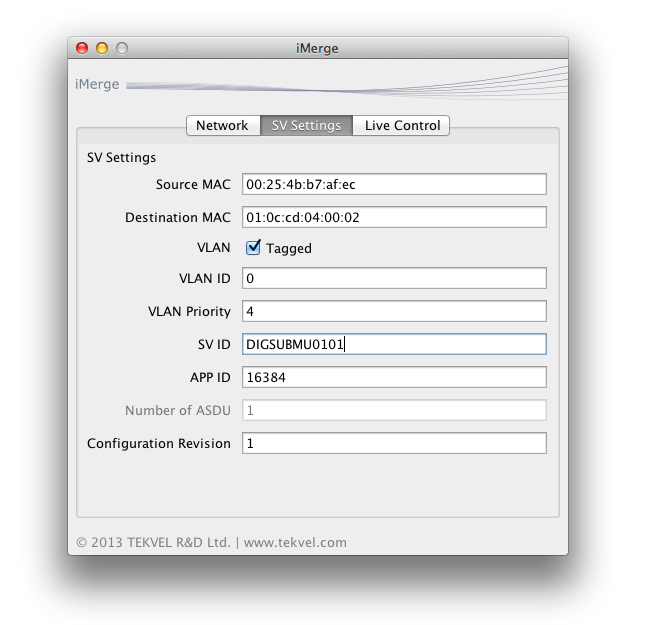Switch to the Network tab
The width and height of the screenshot is (645, 625).
[223, 125]
